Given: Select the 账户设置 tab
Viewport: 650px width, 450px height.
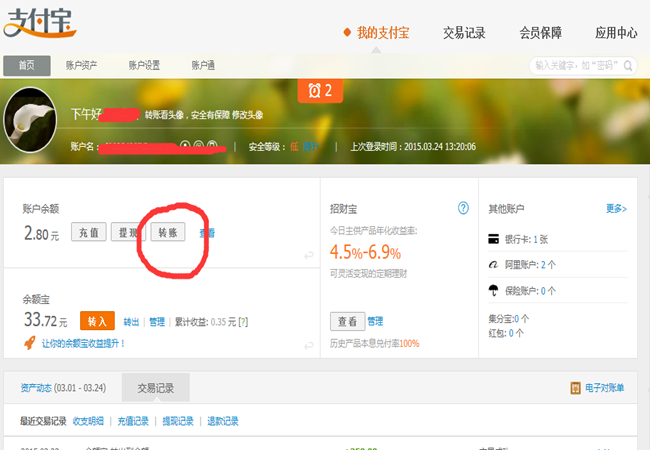Looking at the screenshot, I should click(144, 65).
